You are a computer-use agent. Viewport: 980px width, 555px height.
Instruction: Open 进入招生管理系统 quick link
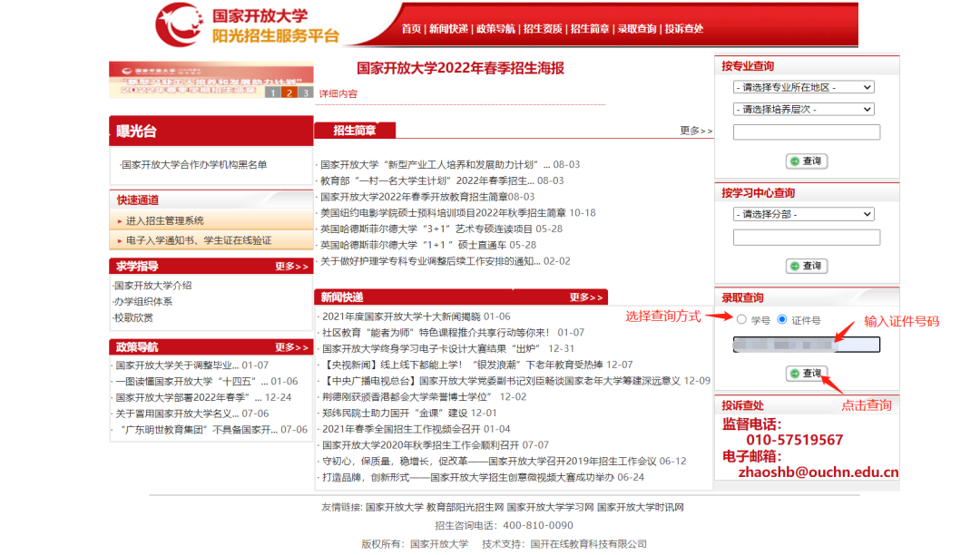[x=165, y=220]
